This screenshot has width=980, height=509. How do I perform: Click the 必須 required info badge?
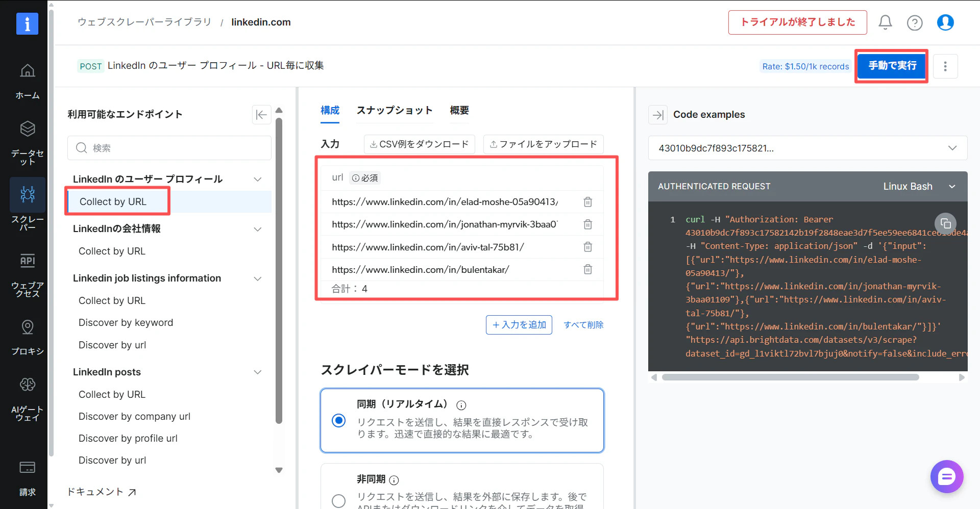(365, 178)
